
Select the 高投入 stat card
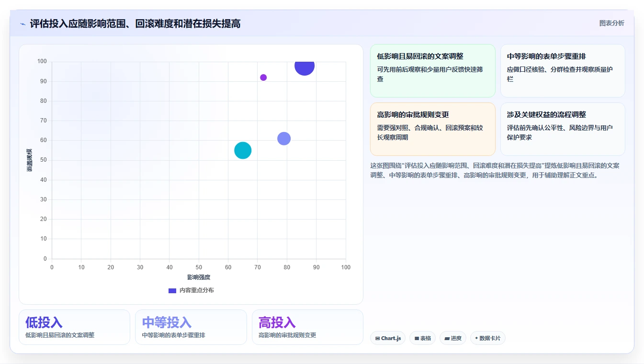(x=307, y=327)
